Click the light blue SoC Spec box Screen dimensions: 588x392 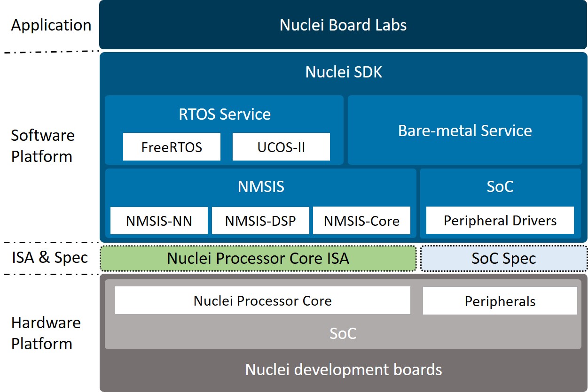point(503,258)
